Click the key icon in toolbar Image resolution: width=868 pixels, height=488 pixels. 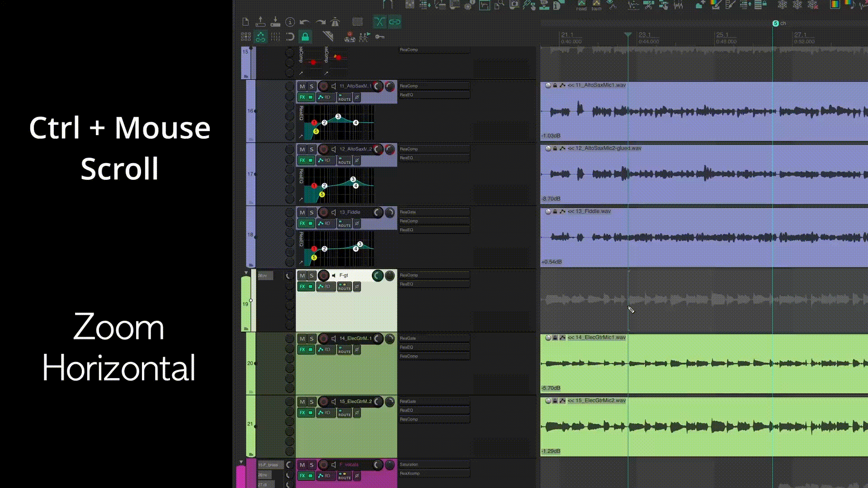coord(380,37)
